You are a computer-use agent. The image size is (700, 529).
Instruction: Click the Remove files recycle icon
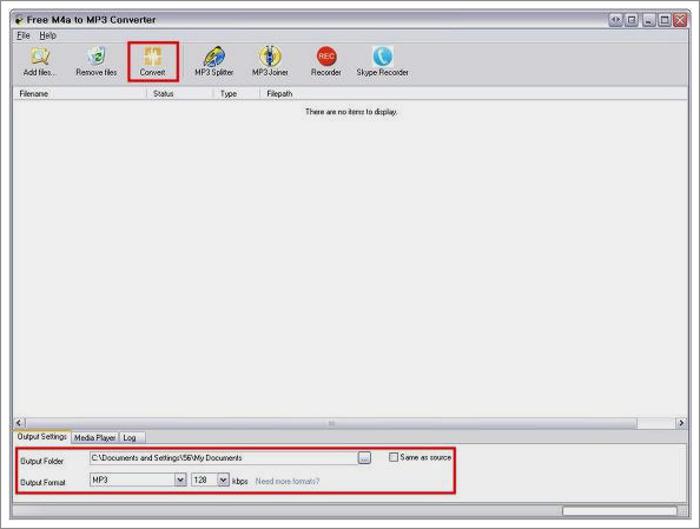[96, 61]
